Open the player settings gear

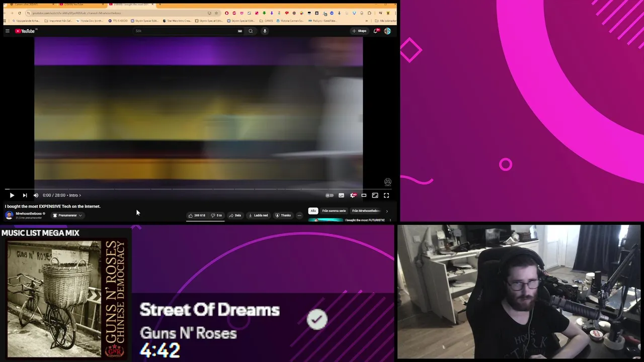(x=353, y=195)
